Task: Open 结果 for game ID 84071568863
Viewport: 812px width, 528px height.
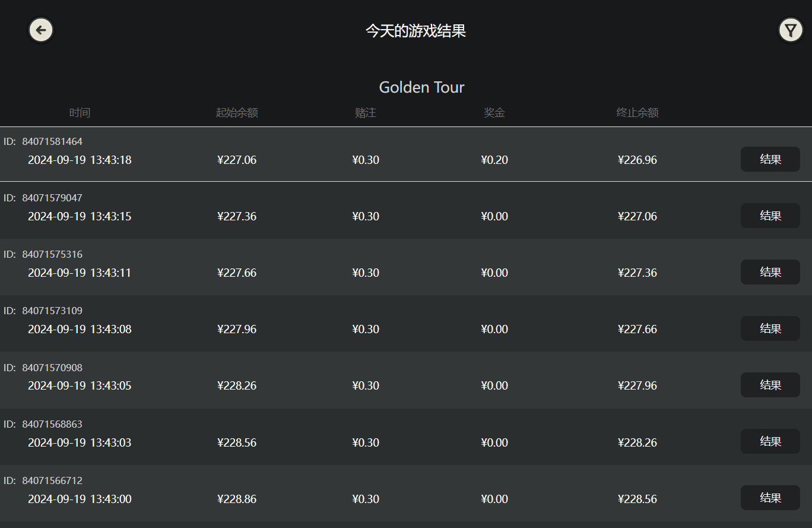Action: pos(770,441)
